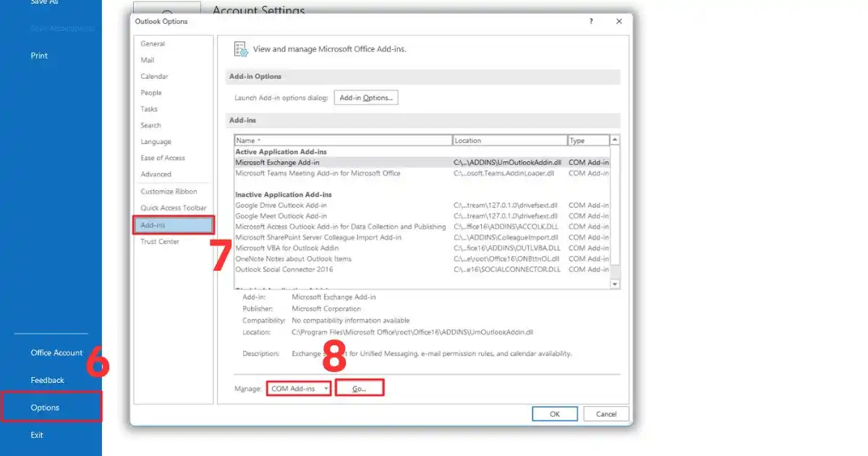Select Google Meet Outlook Add-in row
868x456 pixels.
click(x=422, y=216)
